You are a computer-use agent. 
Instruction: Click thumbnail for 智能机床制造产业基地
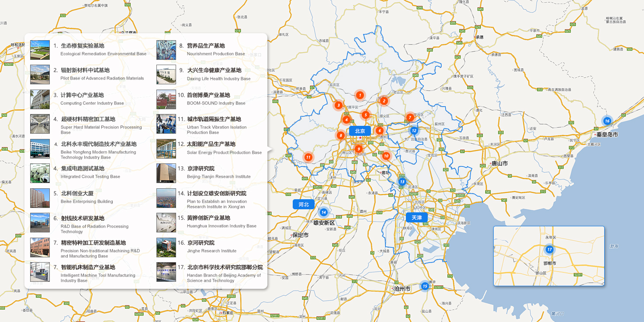pos(40,272)
